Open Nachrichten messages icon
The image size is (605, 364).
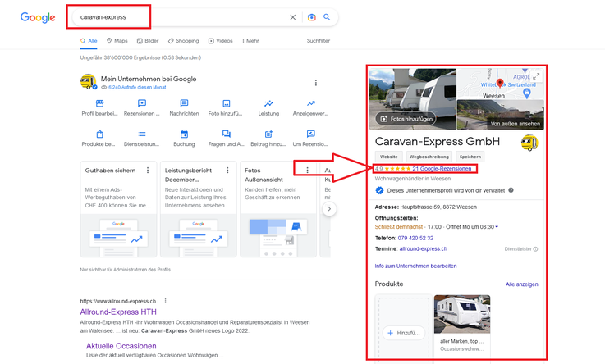click(184, 103)
